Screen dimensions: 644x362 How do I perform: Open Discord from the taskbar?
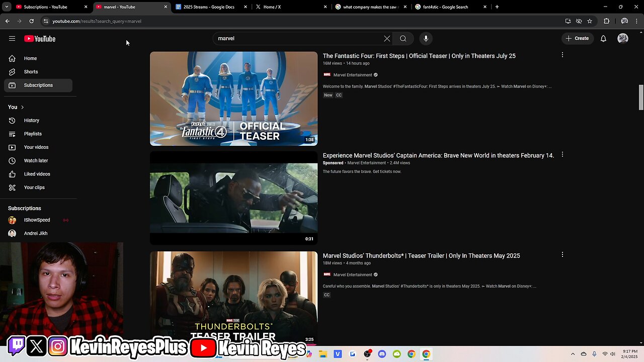[382, 354]
